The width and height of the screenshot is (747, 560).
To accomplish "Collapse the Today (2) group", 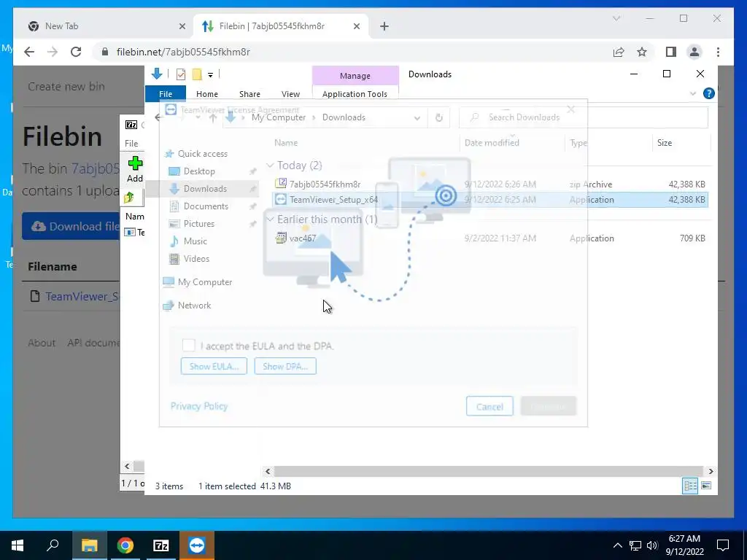I will 270,166.
